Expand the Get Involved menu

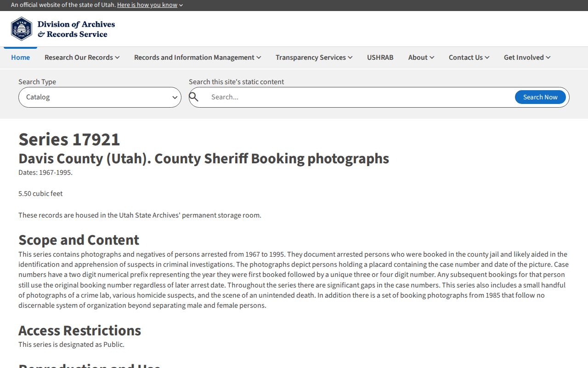click(527, 57)
